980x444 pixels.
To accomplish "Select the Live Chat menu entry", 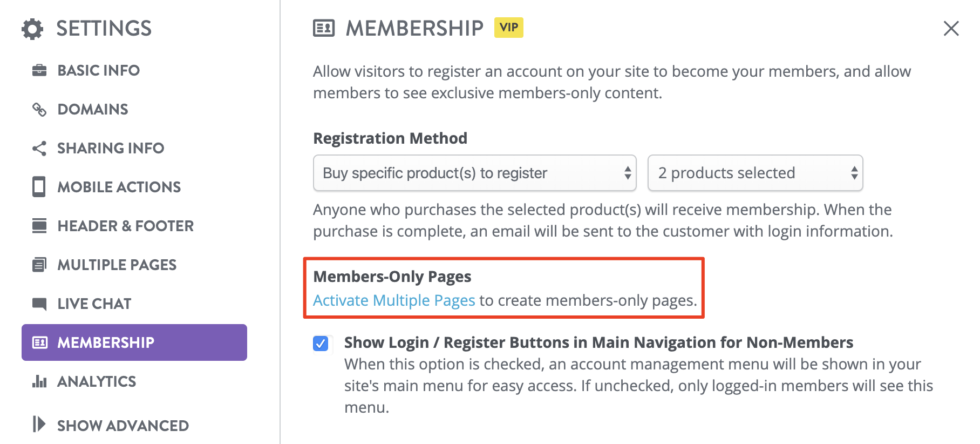I will (x=94, y=303).
